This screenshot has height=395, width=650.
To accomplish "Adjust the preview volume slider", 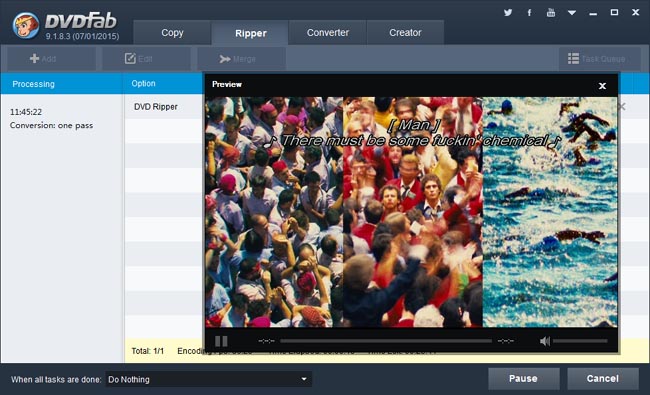I will pos(580,341).
